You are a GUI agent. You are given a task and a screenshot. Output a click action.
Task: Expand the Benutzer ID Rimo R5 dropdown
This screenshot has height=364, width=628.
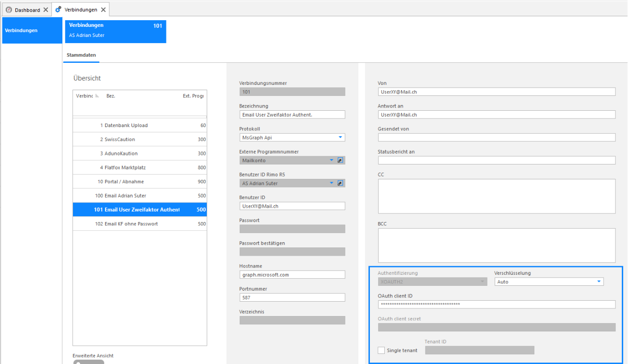pos(332,183)
